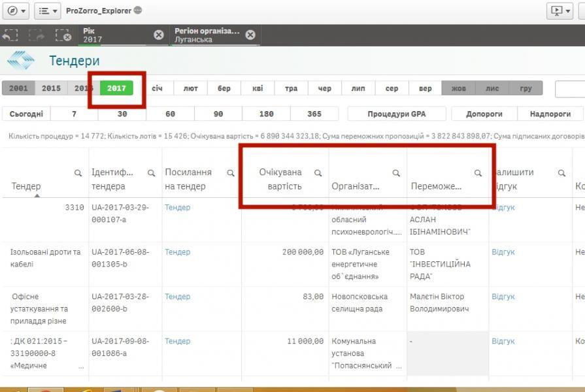
Task: Remove the Регіон організа... Луганська selection
Action: click(250, 35)
